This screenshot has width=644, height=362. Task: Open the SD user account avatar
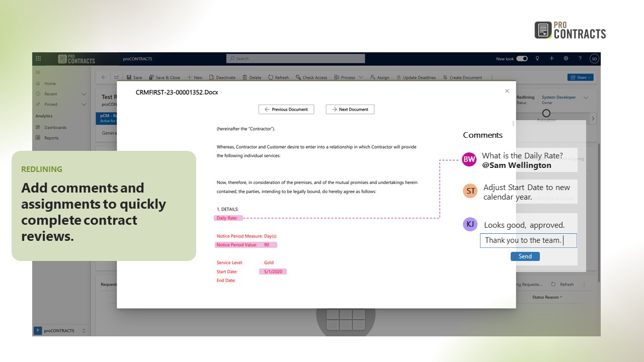point(594,59)
